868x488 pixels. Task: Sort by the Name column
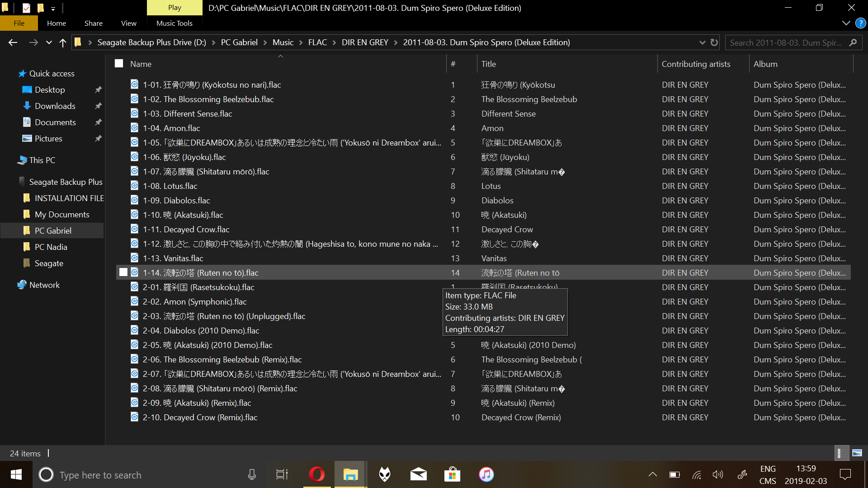point(280,64)
